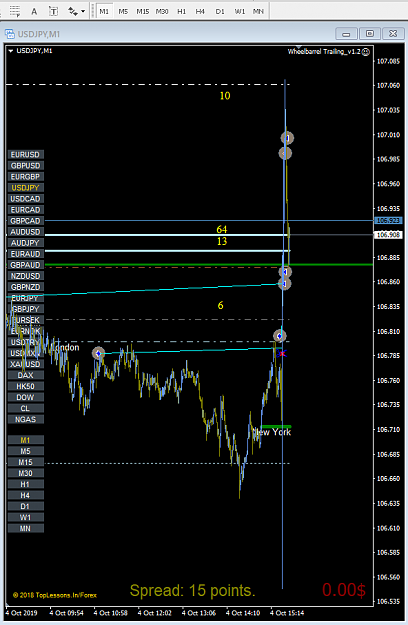The image size is (408, 625).
Task: Pick the W1 button in the chart panel
Action: pyautogui.click(x=26, y=517)
